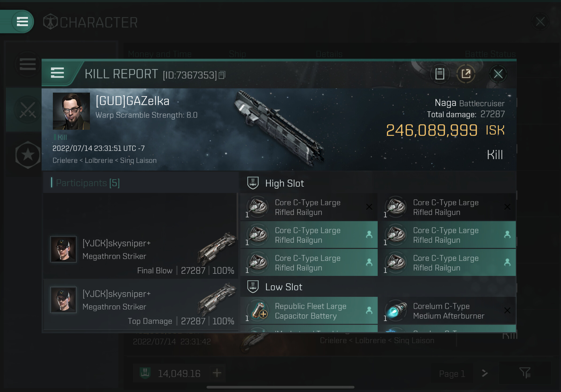Open skysniper+ Top Damage participant entry
The image size is (561, 392).
(141, 304)
